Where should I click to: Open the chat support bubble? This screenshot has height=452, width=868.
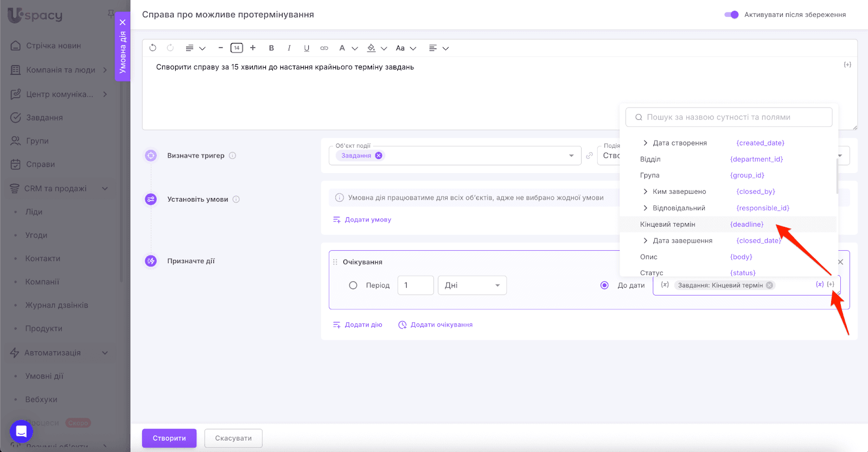point(21,431)
